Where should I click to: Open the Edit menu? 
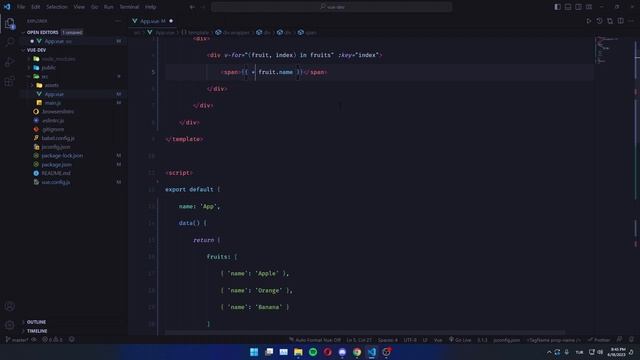[36, 7]
